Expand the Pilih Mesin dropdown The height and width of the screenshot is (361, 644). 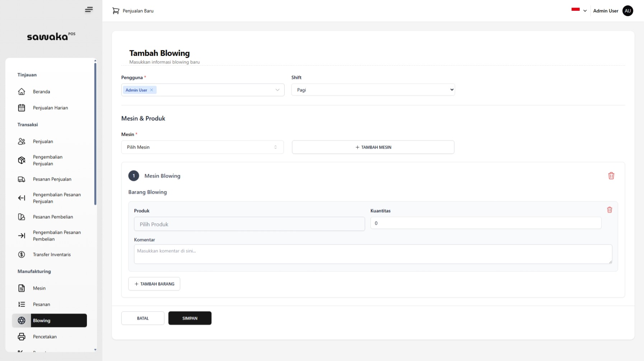202,147
